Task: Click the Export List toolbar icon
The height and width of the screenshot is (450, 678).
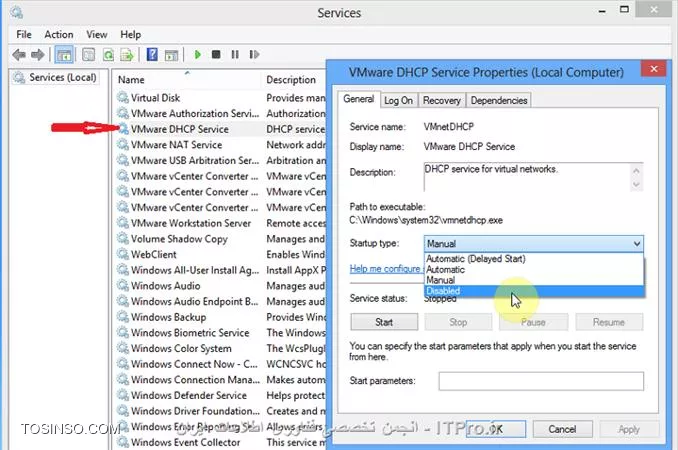Action: coord(127,55)
